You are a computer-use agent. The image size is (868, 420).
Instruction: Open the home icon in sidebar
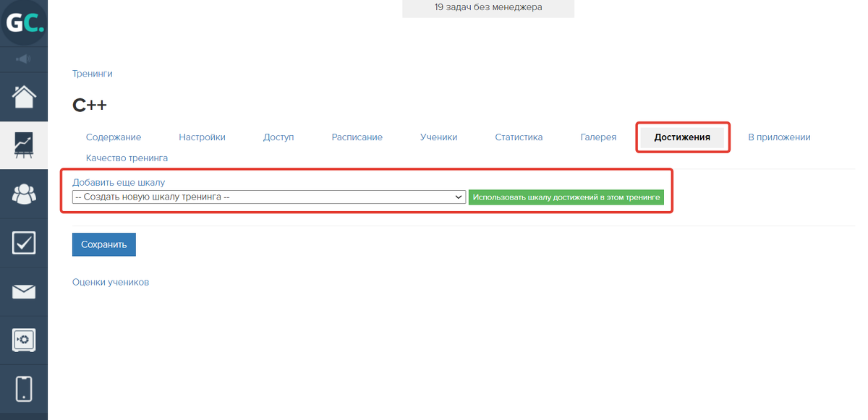24,96
